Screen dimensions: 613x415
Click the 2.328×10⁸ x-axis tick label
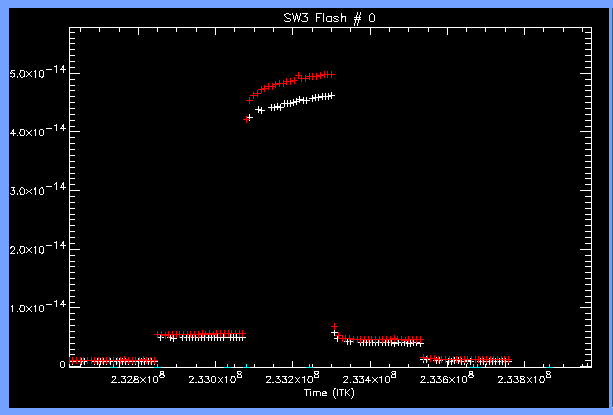click(x=137, y=379)
